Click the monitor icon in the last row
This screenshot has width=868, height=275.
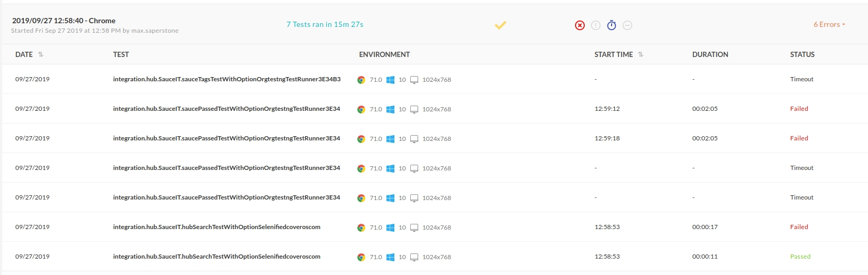[x=414, y=257]
